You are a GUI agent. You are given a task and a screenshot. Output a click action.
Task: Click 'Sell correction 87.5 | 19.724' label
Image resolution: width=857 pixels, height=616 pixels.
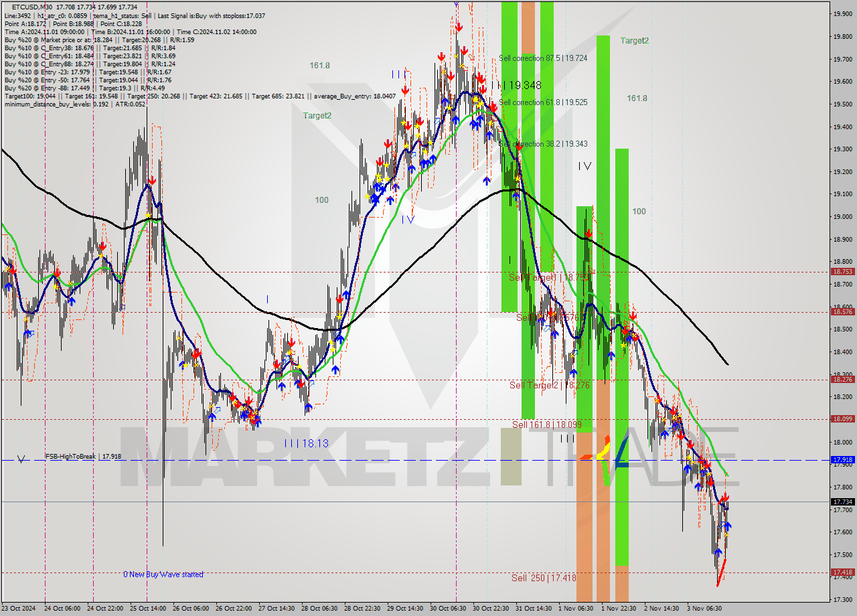(543, 58)
